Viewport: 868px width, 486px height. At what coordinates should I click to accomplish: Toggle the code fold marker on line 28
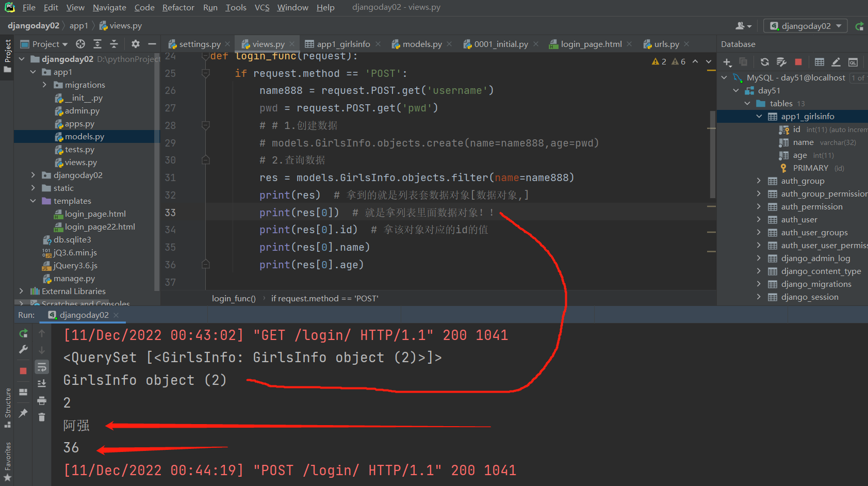pos(205,125)
